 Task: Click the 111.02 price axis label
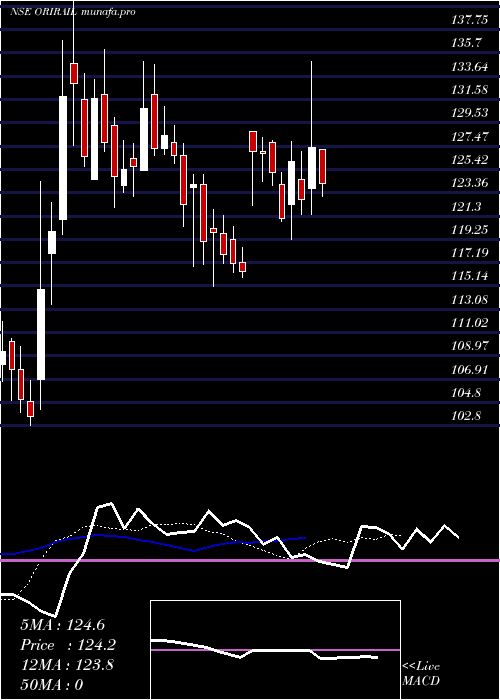470,322
